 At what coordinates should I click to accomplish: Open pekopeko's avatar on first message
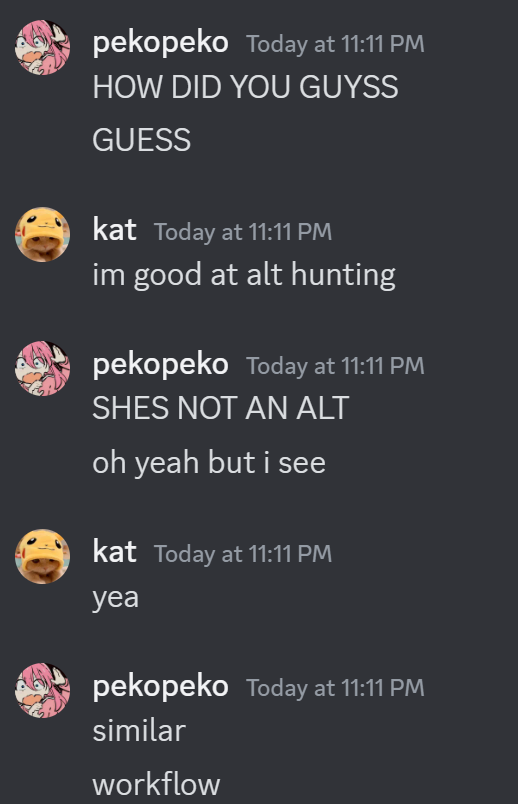point(43,48)
